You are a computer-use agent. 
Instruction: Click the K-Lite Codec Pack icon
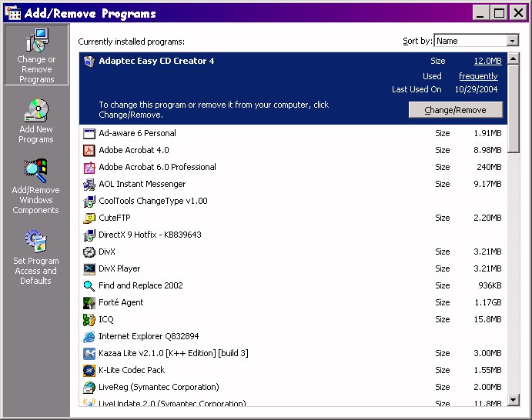coord(89,371)
